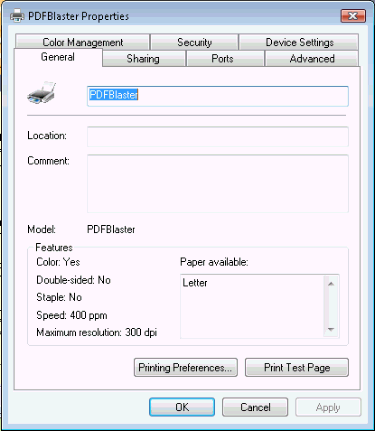Click the Apply button

[x=328, y=407]
